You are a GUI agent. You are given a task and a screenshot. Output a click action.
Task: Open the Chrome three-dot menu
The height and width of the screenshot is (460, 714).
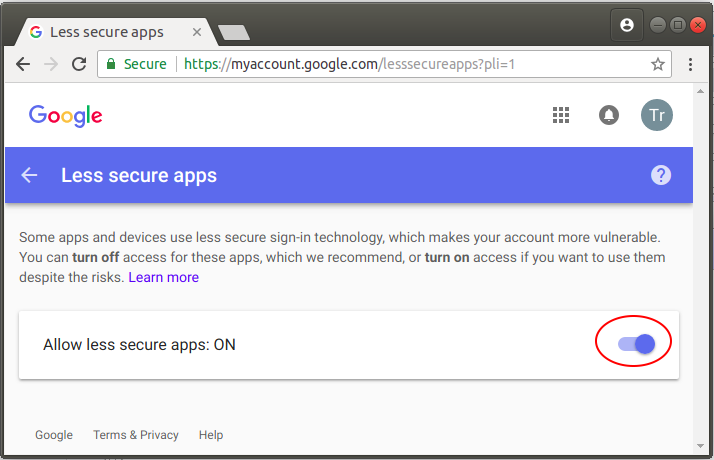click(x=690, y=64)
